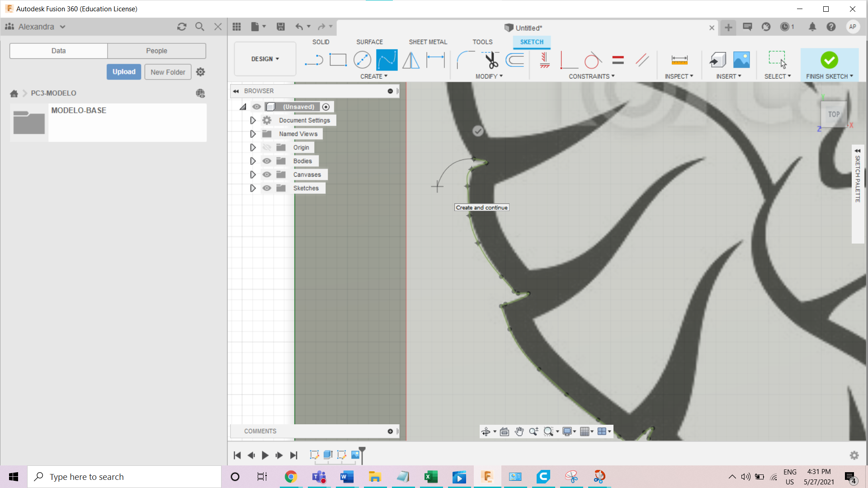Apply Perpendicular constraint

569,60
